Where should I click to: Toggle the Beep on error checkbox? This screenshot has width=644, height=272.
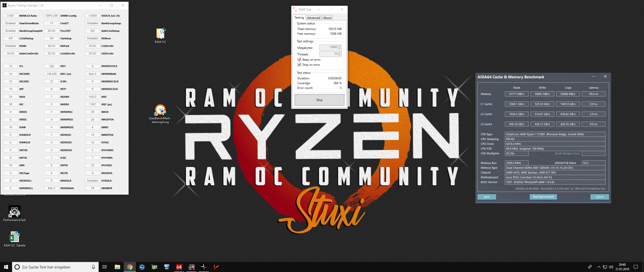pos(299,60)
